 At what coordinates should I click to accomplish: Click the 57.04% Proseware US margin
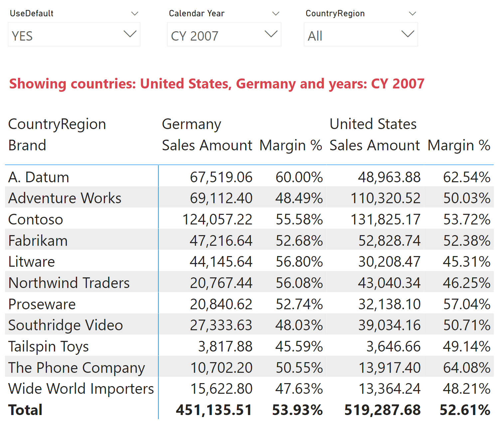pyautogui.click(x=467, y=304)
